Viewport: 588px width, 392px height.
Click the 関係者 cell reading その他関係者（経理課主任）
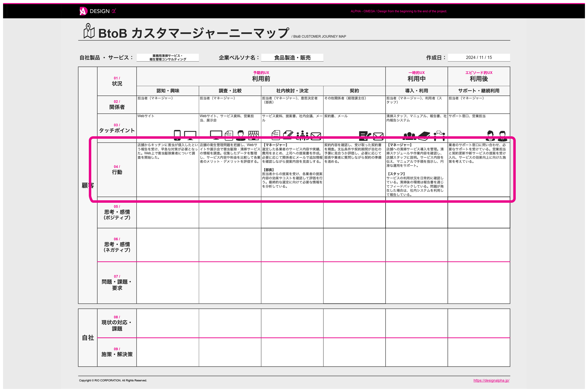pos(354,105)
